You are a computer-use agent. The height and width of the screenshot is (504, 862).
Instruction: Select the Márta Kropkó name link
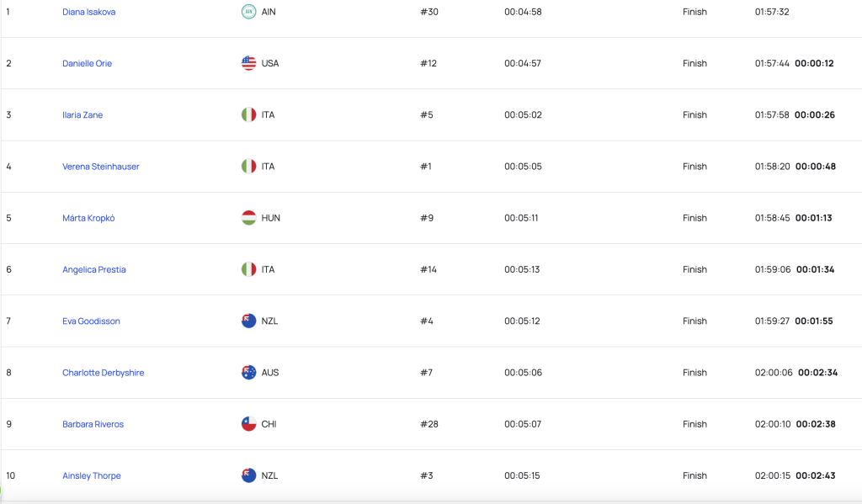(88, 218)
